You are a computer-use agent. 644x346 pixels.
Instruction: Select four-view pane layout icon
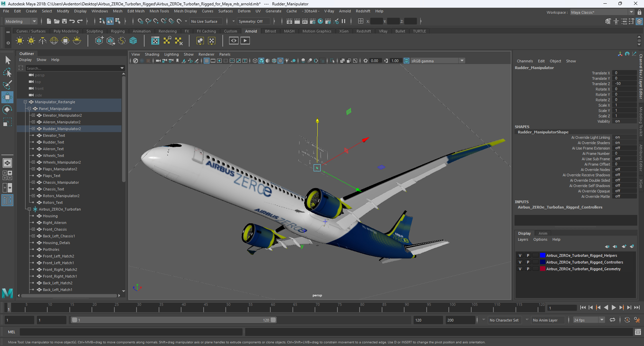7,175
